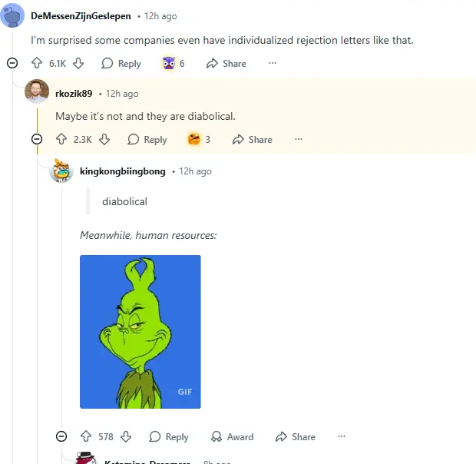Viewport: 476px width, 464px height.
Task: Open more options on Grinch GIF comment
Action: coord(342,436)
